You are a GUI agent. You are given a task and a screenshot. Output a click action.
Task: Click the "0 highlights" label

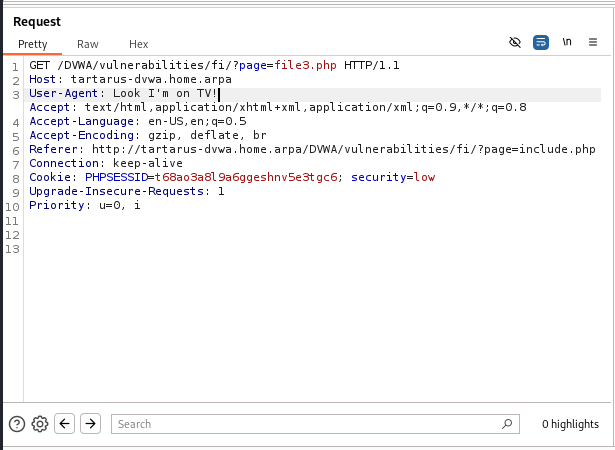click(570, 424)
